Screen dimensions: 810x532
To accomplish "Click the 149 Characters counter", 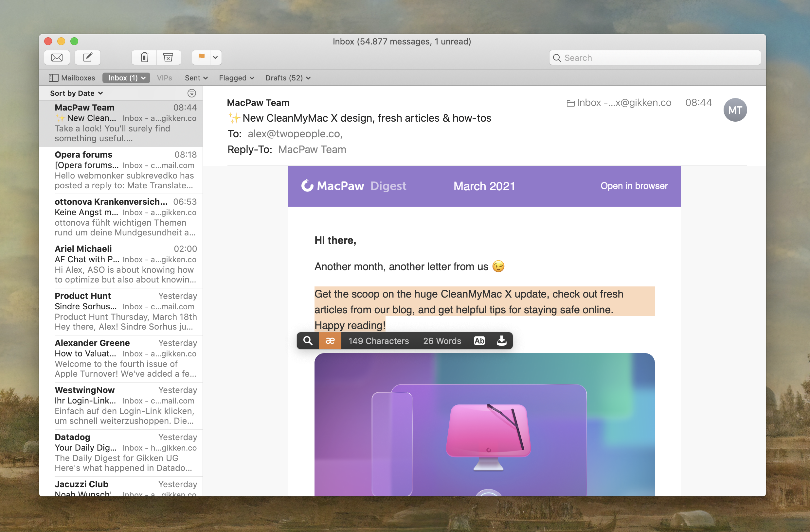I will point(378,341).
